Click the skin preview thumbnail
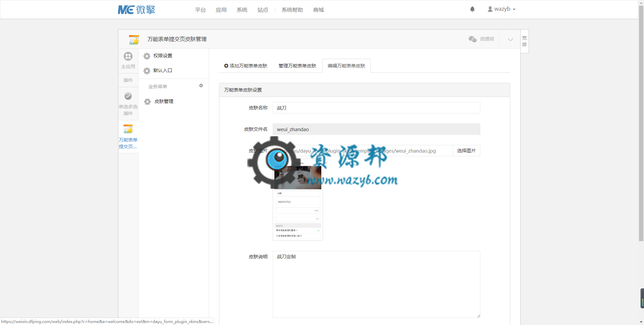Viewport: 644px width, 325px height. [298, 200]
